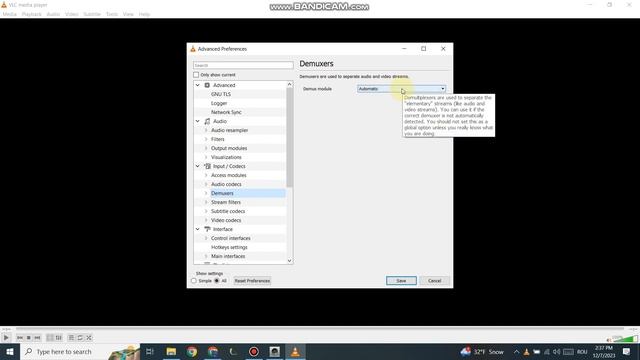640x360 pixels.
Task: Click the VLC seek progress bar
Action: (x=320, y=328)
